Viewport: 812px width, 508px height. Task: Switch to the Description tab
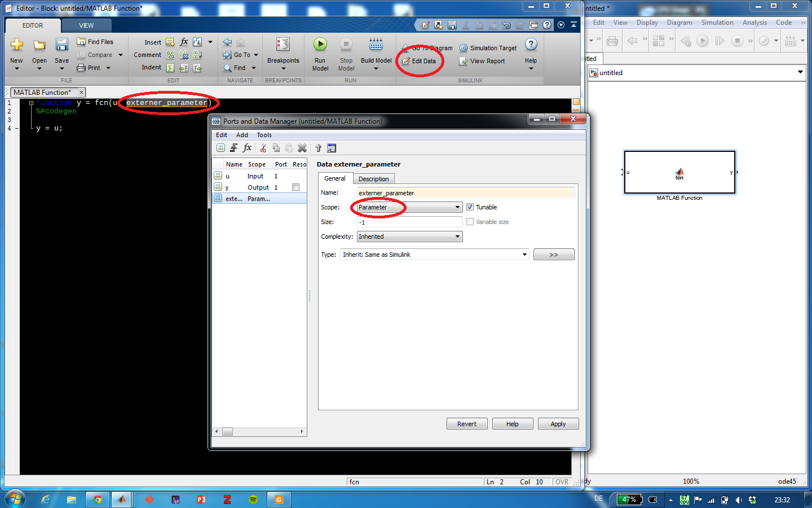coord(374,179)
